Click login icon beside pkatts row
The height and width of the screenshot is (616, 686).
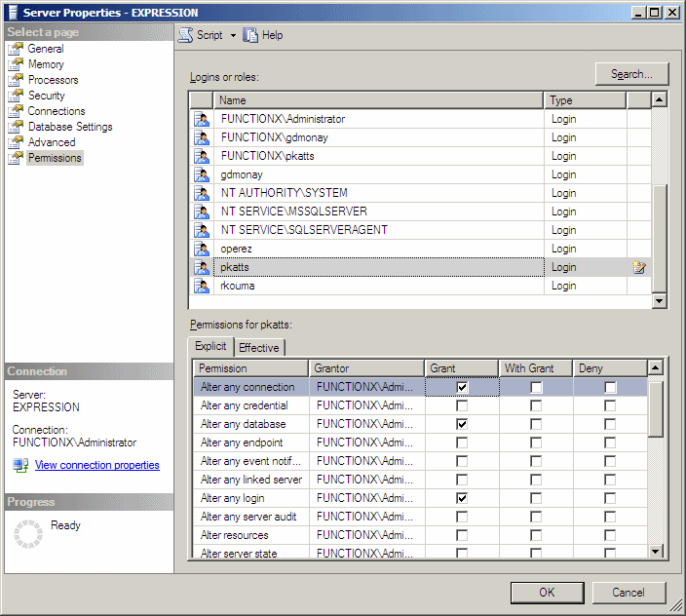tap(202, 267)
